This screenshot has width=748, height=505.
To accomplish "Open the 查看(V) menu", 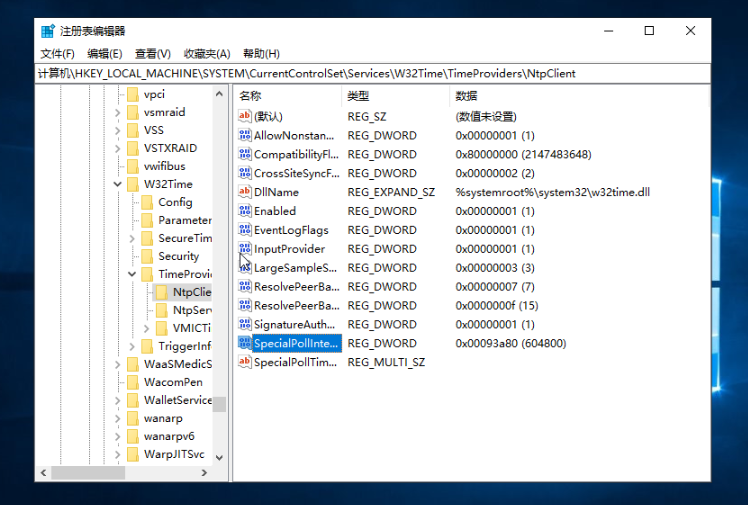I will point(153,53).
